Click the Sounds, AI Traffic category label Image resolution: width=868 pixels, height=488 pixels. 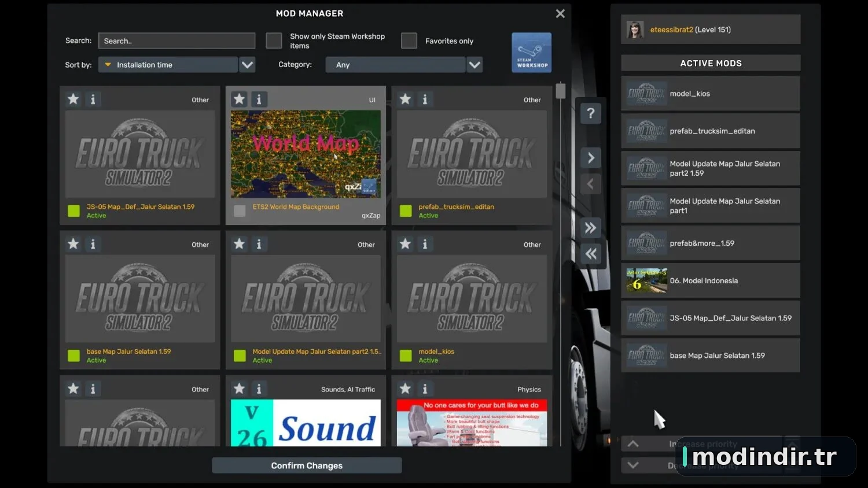348,390
